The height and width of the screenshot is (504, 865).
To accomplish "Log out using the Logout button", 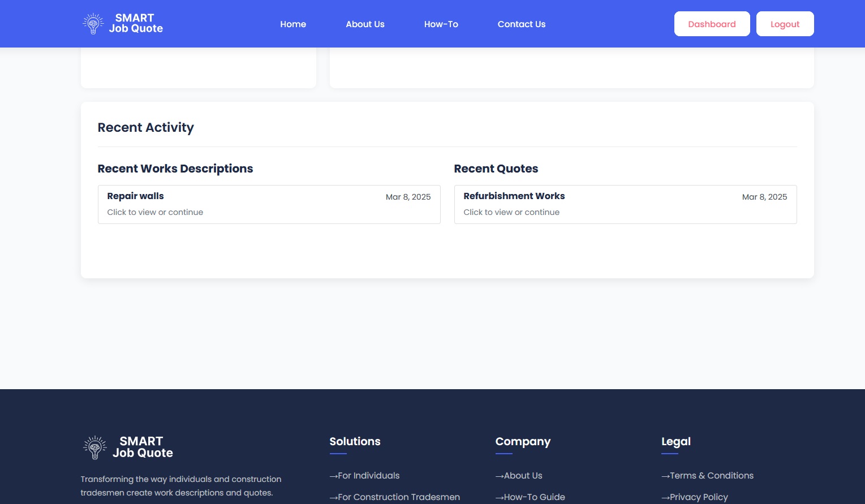I will pyautogui.click(x=785, y=24).
